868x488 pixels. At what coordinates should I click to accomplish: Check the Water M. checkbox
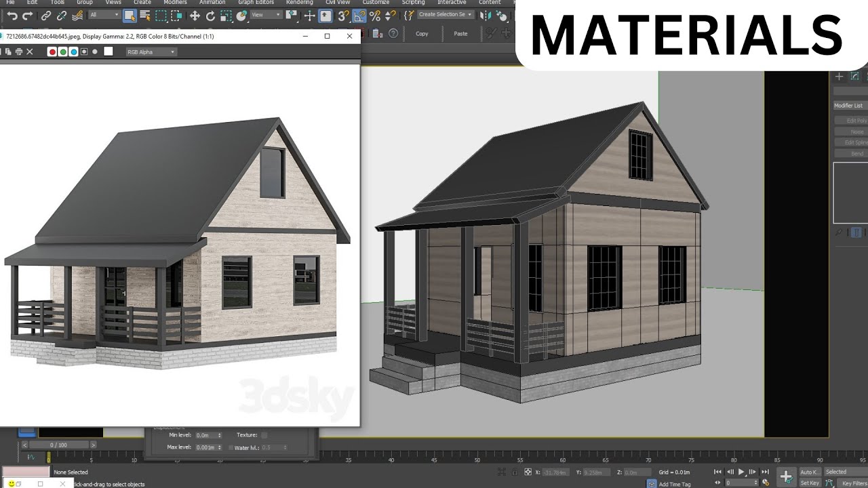[231, 447]
